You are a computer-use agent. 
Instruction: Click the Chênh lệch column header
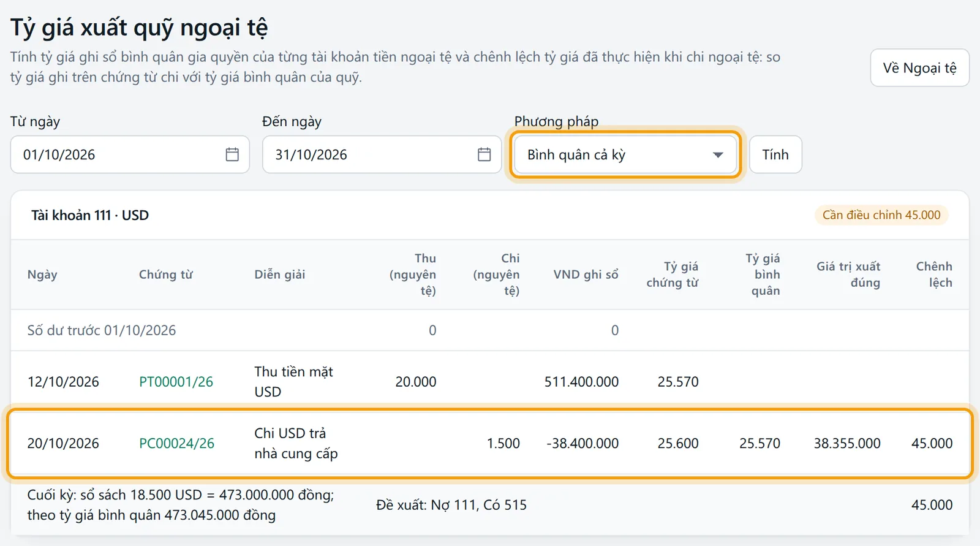pyautogui.click(x=934, y=275)
